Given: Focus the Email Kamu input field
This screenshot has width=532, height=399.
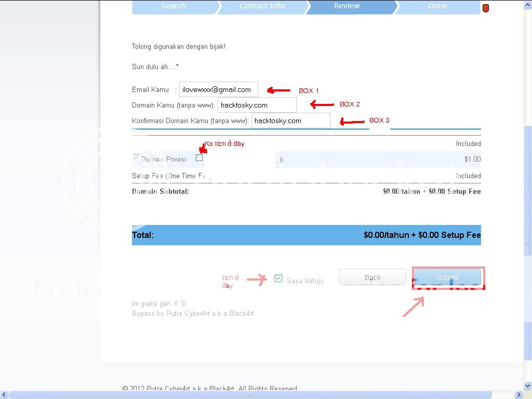Looking at the screenshot, I should tap(218, 89).
